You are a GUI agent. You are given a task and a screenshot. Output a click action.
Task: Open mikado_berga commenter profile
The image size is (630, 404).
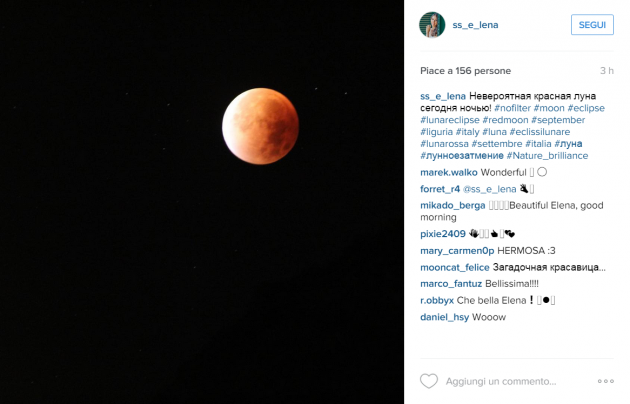(453, 205)
